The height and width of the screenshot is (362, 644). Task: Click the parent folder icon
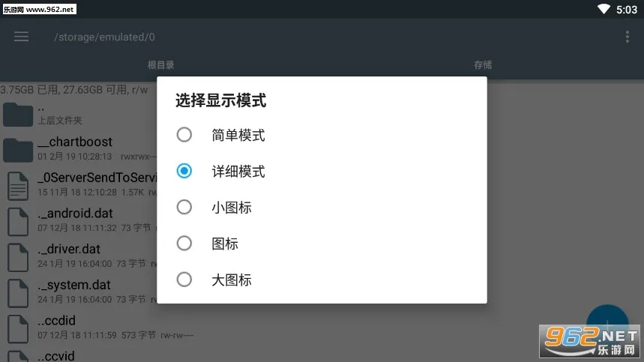click(x=17, y=114)
